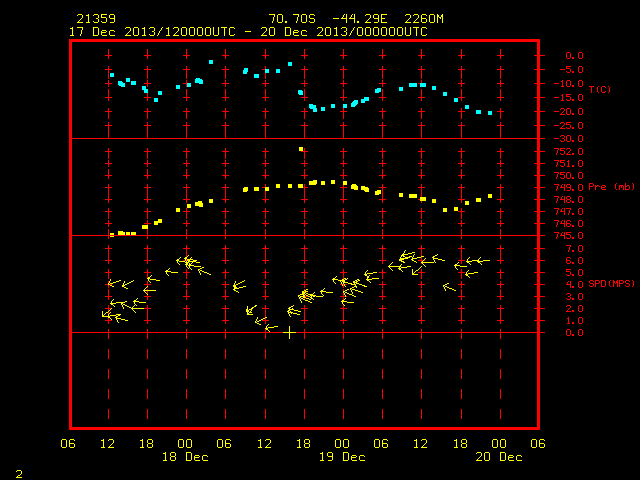Click the first yellow pressure point near 745.0

coord(112,235)
